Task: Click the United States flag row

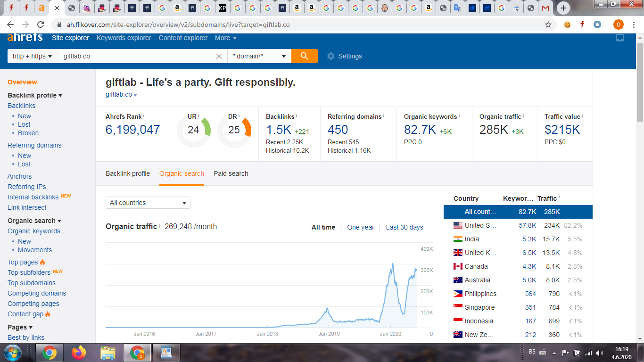Action: (x=518, y=225)
